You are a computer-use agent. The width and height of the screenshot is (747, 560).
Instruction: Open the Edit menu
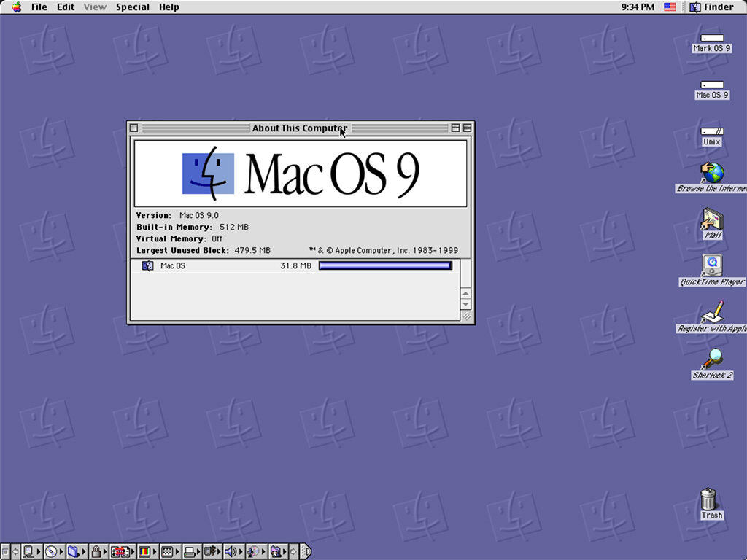coord(66,7)
